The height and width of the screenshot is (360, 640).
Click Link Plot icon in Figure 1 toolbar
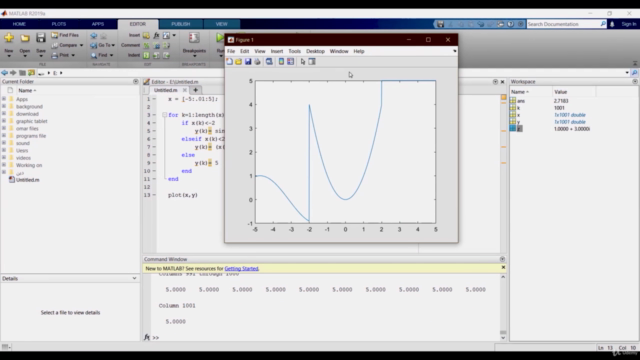point(269,62)
